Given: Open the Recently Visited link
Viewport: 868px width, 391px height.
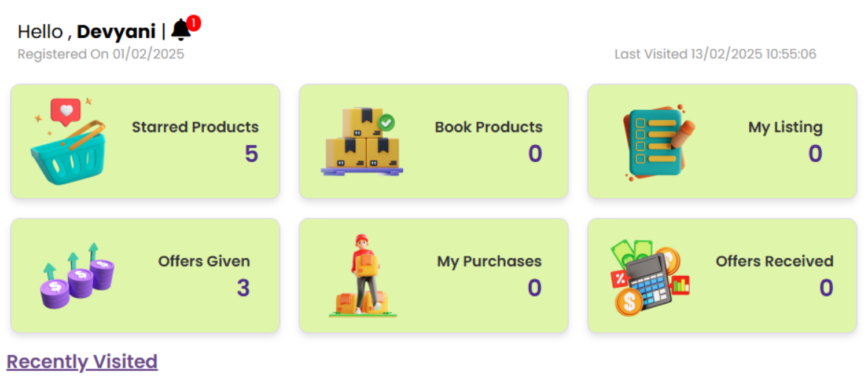Looking at the screenshot, I should click(x=82, y=361).
